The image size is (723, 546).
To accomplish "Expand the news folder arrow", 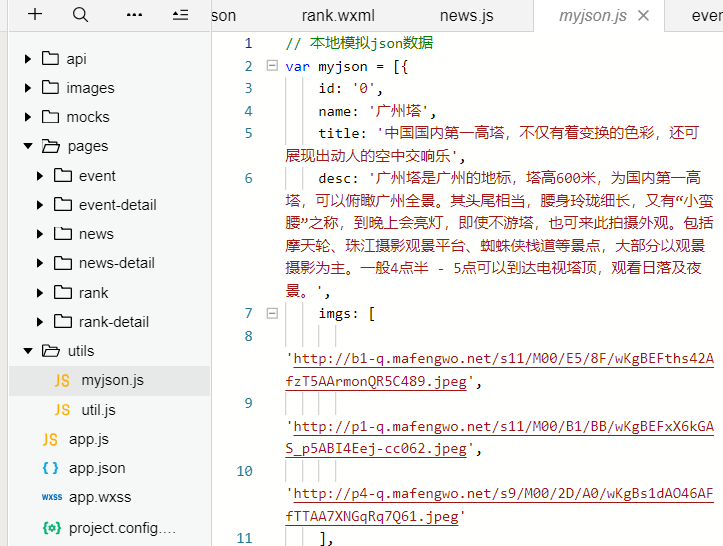I will [40, 234].
